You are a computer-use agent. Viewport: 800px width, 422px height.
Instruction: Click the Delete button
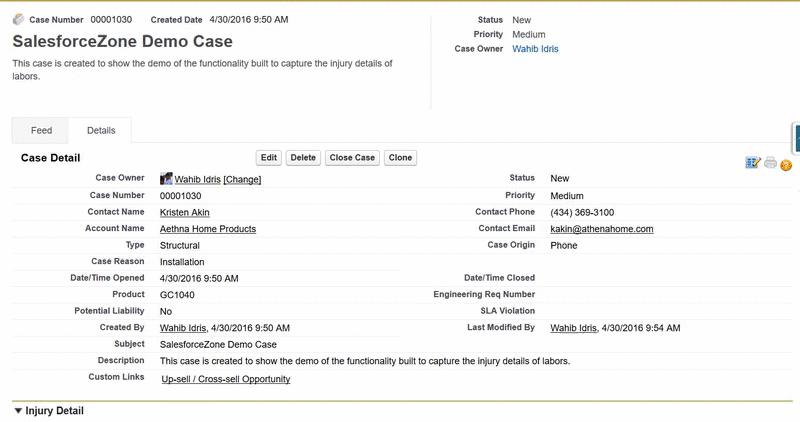pos(303,158)
